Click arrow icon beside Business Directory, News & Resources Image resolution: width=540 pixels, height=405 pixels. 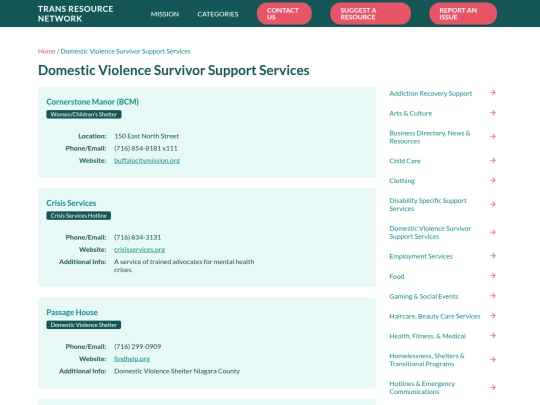pos(493,137)
